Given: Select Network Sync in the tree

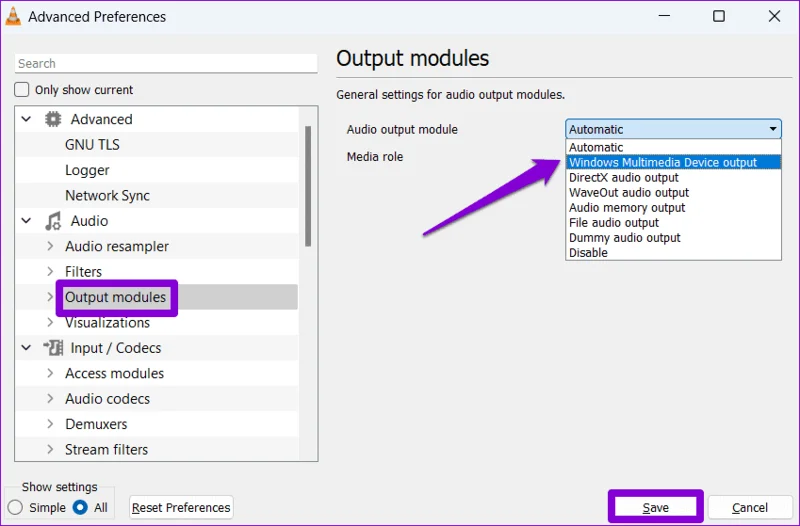Looking at the screenshot, I should click(x=108, y=195).
